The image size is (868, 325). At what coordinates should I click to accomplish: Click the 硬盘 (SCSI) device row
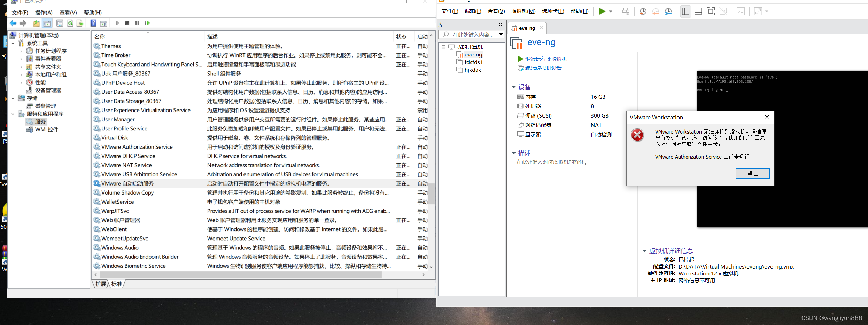point(563,115)
